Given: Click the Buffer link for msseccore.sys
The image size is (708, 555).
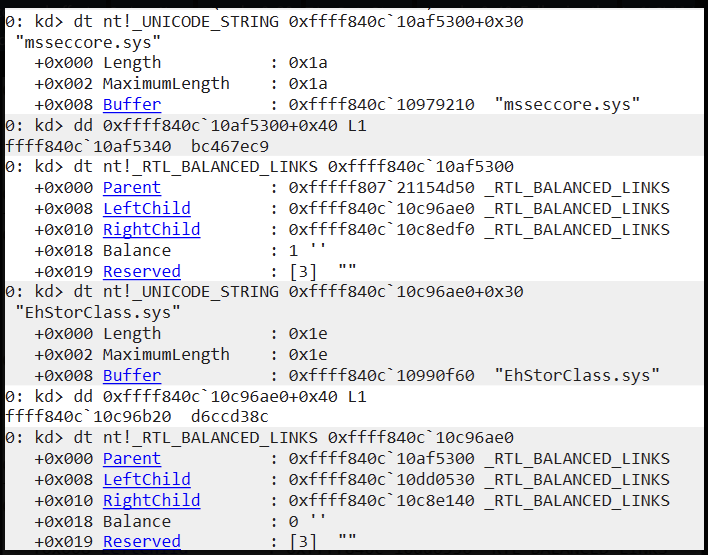Looking at the screenshot, I should point(131,105).
